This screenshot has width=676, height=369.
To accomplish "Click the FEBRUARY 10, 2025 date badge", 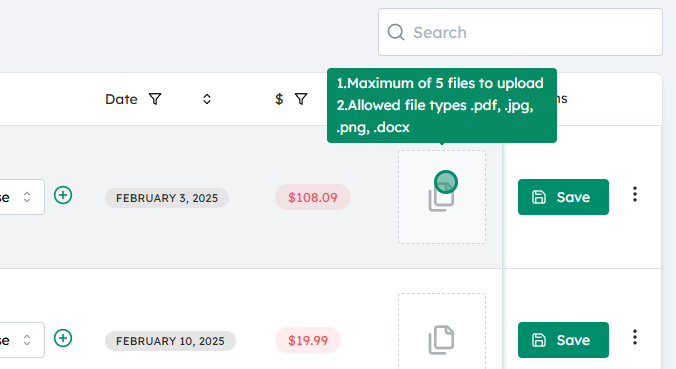I will (170, 341).
